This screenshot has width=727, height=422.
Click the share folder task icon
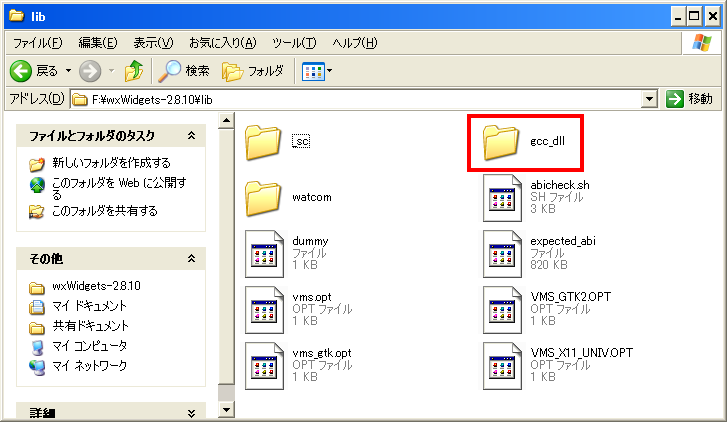click(37, 212)
